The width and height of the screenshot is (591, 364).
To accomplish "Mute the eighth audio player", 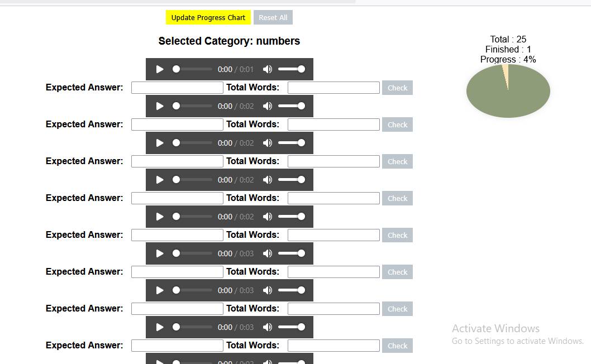I will click(x=268, y=327).
